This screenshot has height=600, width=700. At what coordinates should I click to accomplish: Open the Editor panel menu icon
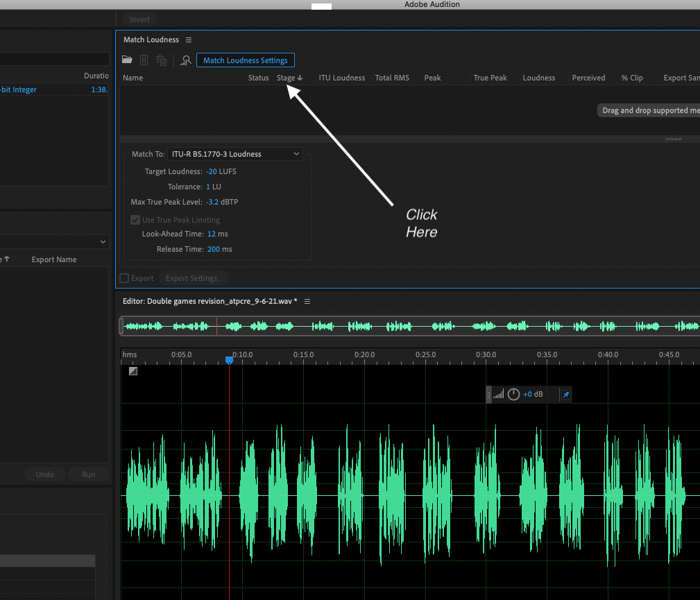307,301
